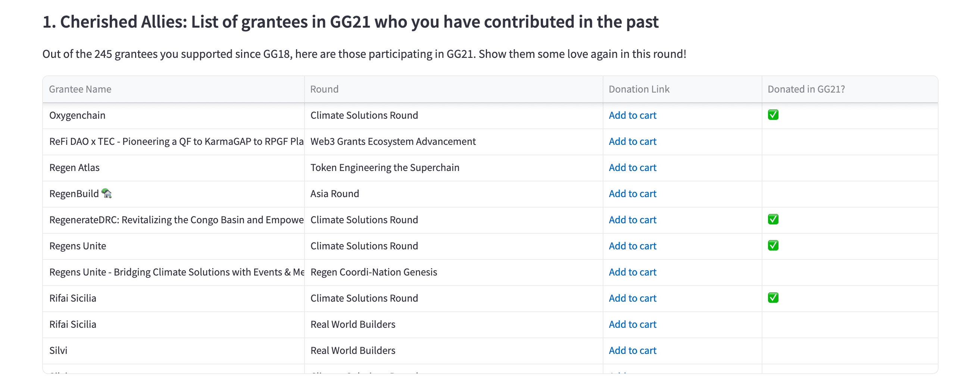Add RegenerateDRC to cart
980x389 pixels.
click(x=632, y=220)
